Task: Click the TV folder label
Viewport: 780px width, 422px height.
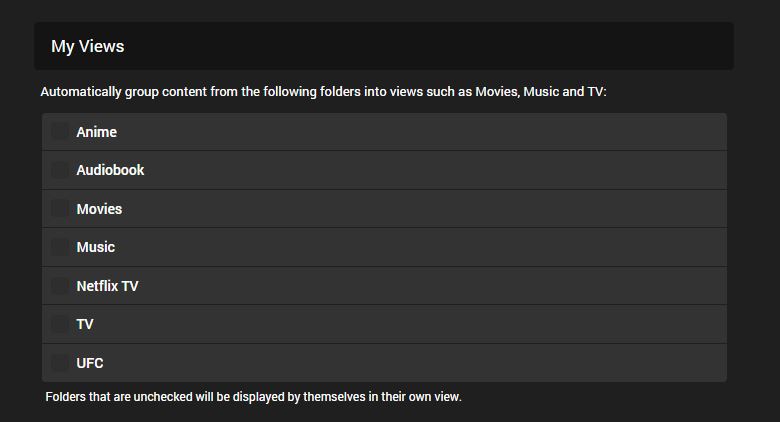Action: [x=85, y=324]
